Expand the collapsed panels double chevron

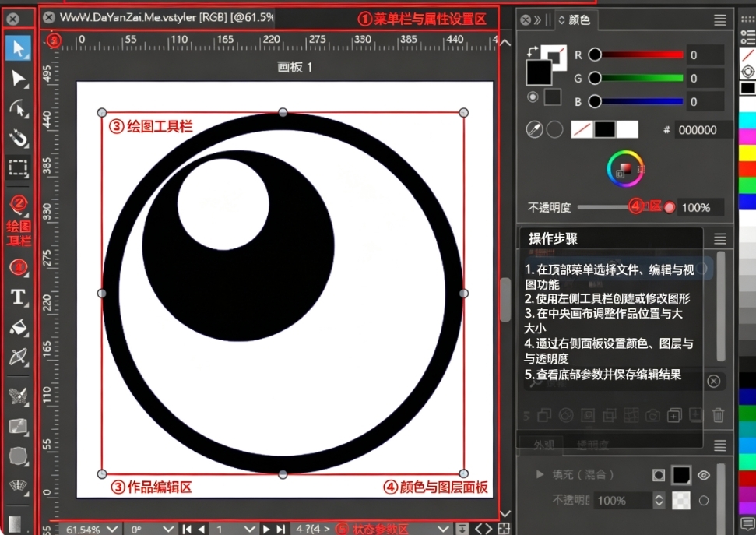coord(537,19)
